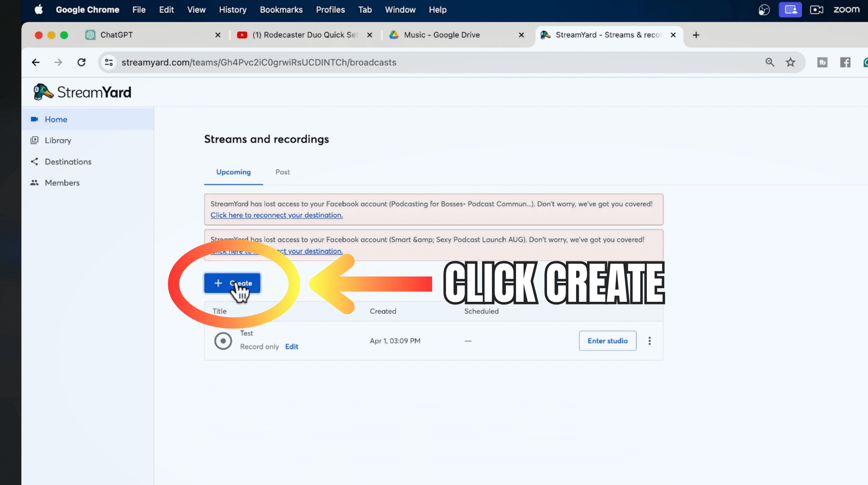Open the Bookmarks menu
Image resolution: width=868 pixels, height=485 pixels.
coord(281,10)
